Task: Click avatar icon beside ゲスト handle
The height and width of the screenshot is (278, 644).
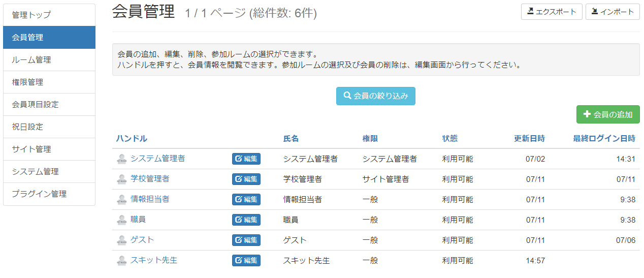Action: tap(121, 240)
